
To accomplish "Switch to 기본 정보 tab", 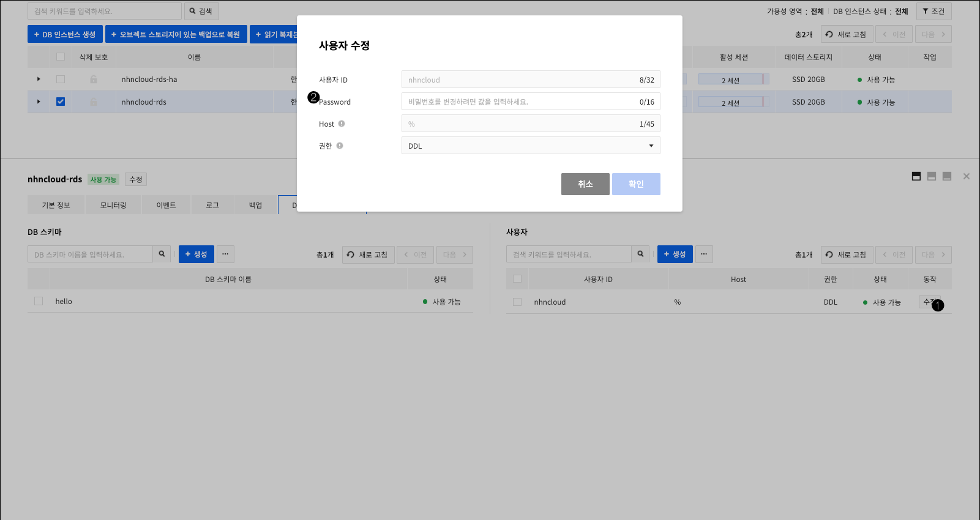I will coord(56,205).
